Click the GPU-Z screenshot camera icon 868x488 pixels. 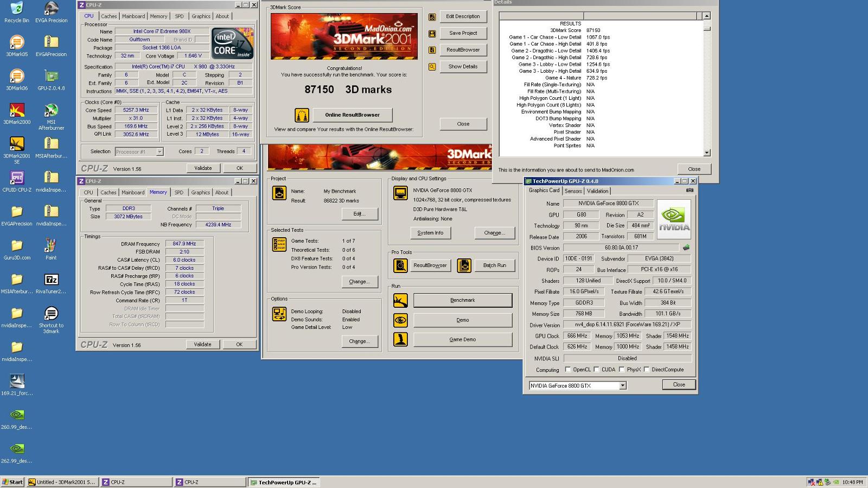(690, 190)
